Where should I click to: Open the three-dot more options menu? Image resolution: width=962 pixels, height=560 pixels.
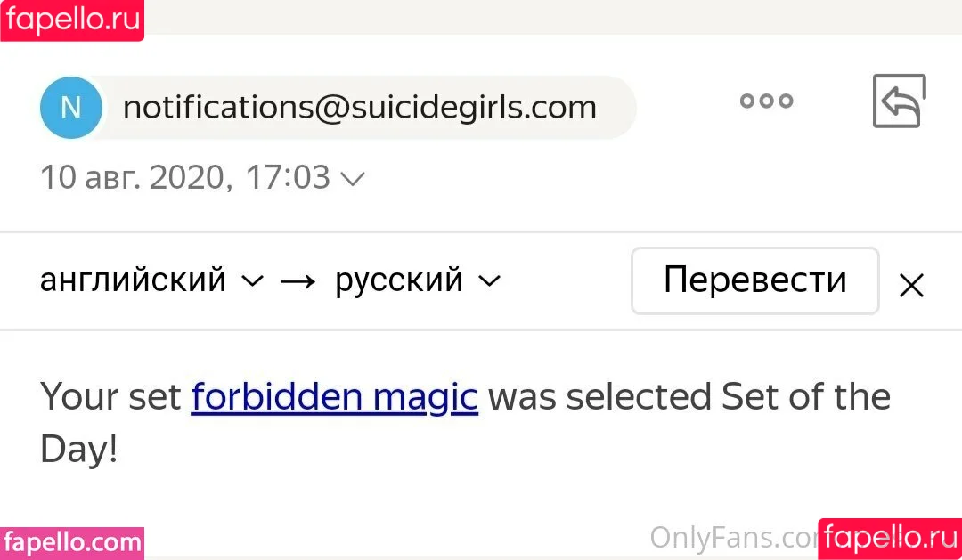(766, 101)
